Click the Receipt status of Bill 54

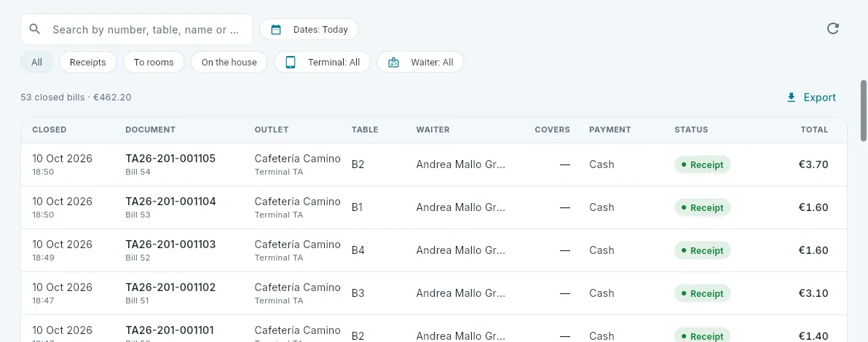703,164
